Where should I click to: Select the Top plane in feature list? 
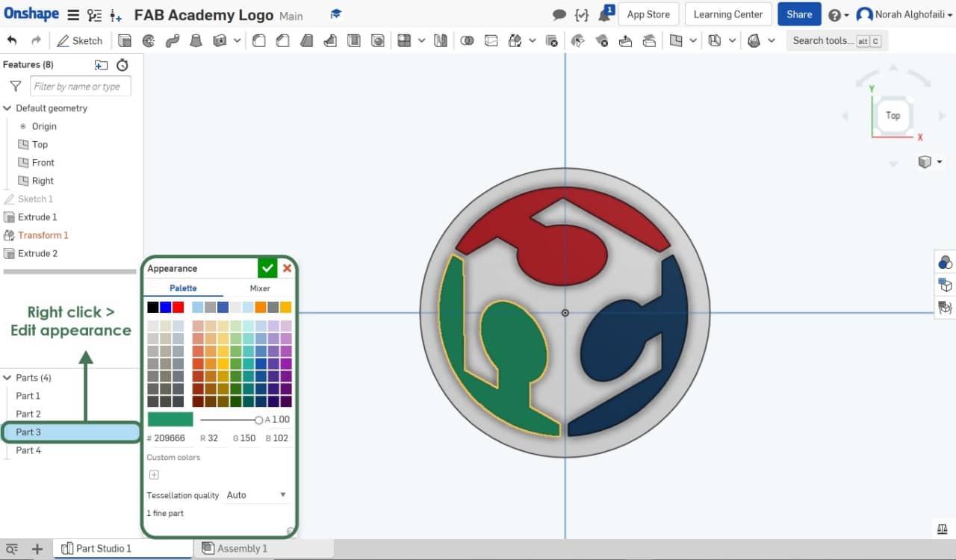40,144
